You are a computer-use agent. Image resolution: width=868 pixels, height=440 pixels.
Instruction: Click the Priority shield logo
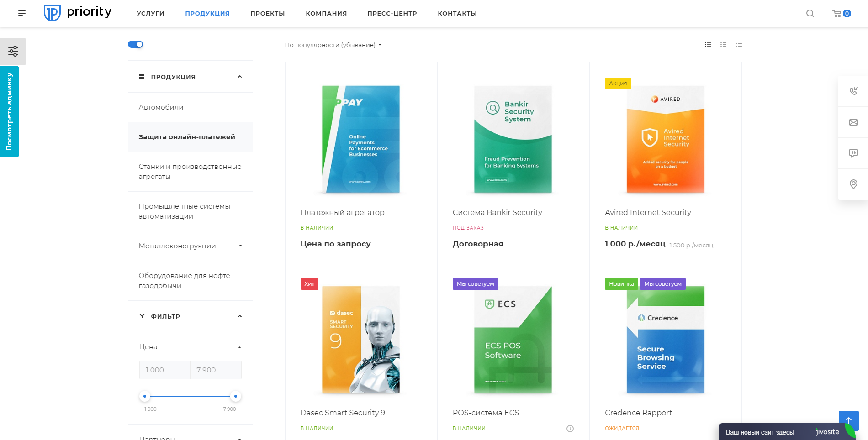coord(52,13)
